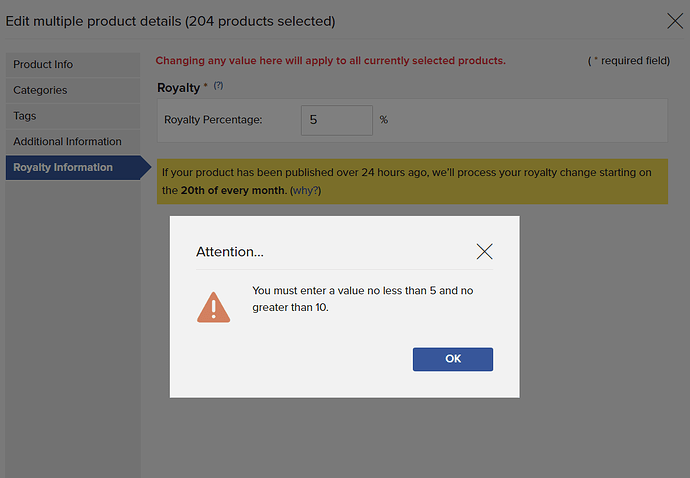Click the percent sign beside royalty field
Screen dimensions: 690x478
(384, 120)
